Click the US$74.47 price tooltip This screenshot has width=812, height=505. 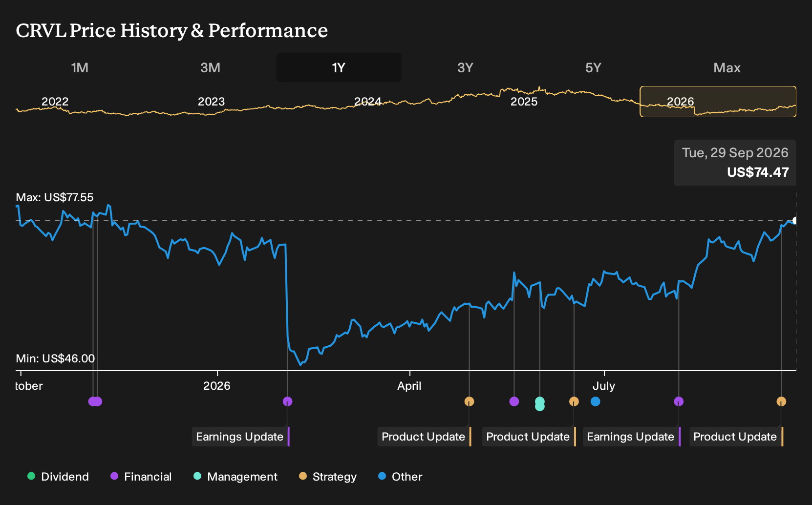click(x=735, y=163)
